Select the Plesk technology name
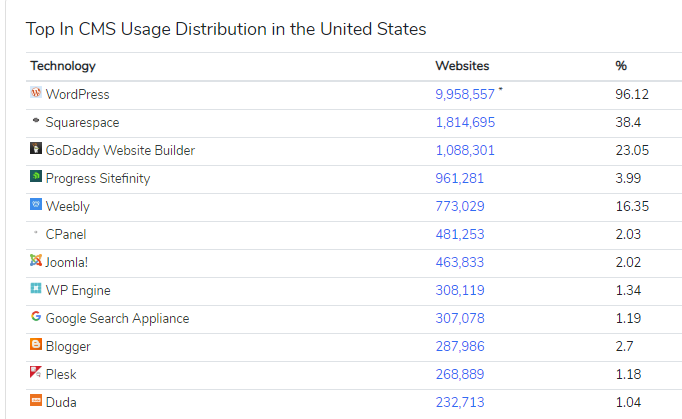The image size is (682, 419). [x=61, y=374]
